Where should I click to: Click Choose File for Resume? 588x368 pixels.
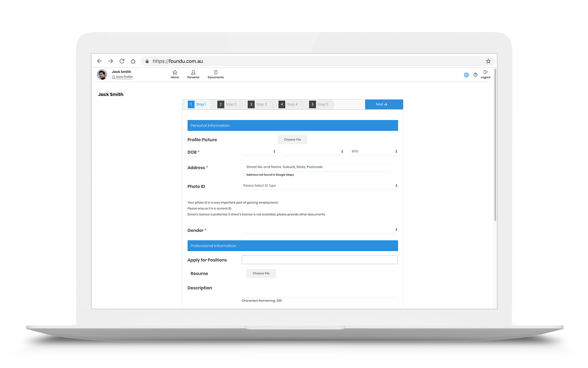261,273
